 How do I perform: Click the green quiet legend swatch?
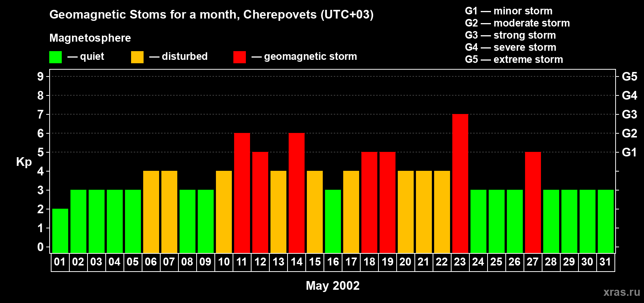point(55,57)
